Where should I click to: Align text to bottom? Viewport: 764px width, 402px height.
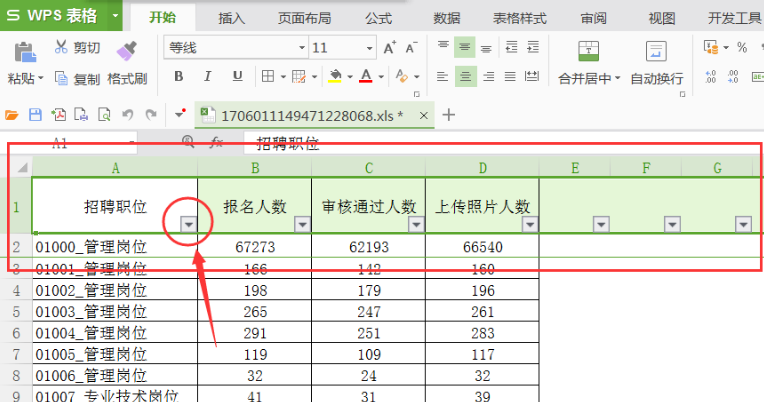tap(486, 48)
